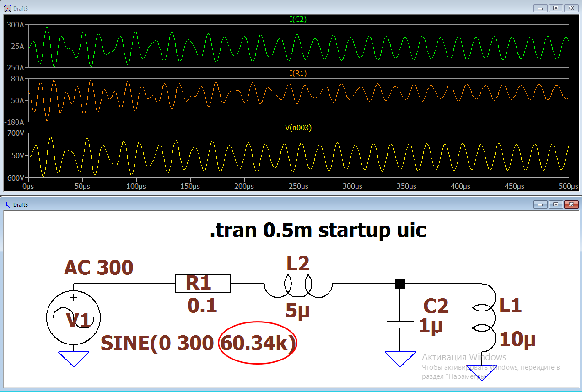The height and width of the screenshot is (392, 582).
Task: Select the resistor R1 symbol
Action: click(x=203, y=284)
